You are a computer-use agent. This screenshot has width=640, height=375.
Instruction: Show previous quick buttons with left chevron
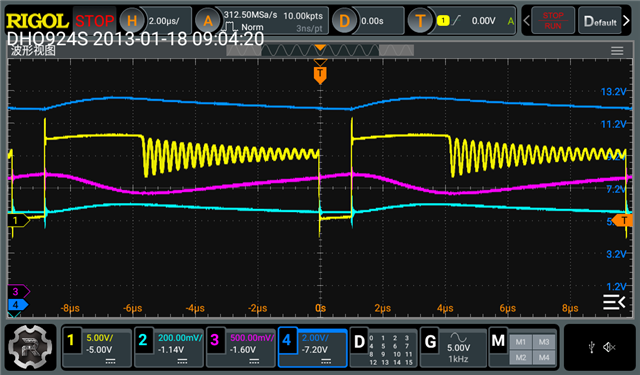527,20
